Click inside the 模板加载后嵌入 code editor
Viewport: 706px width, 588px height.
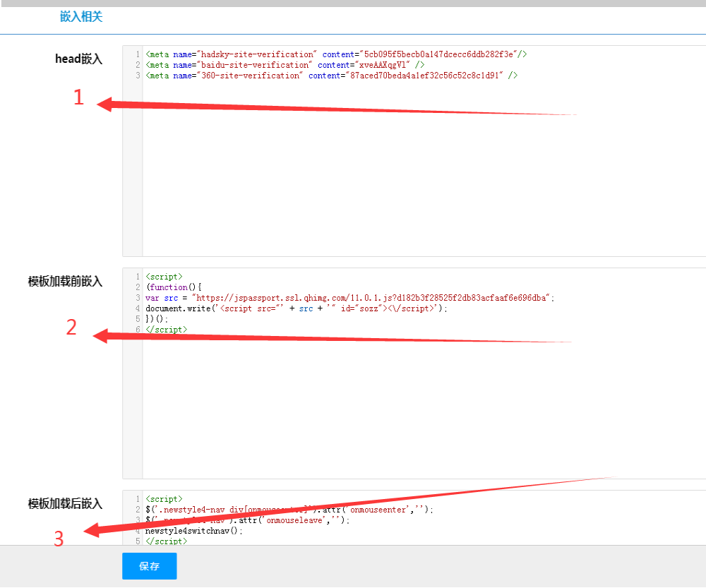(414, 517)
